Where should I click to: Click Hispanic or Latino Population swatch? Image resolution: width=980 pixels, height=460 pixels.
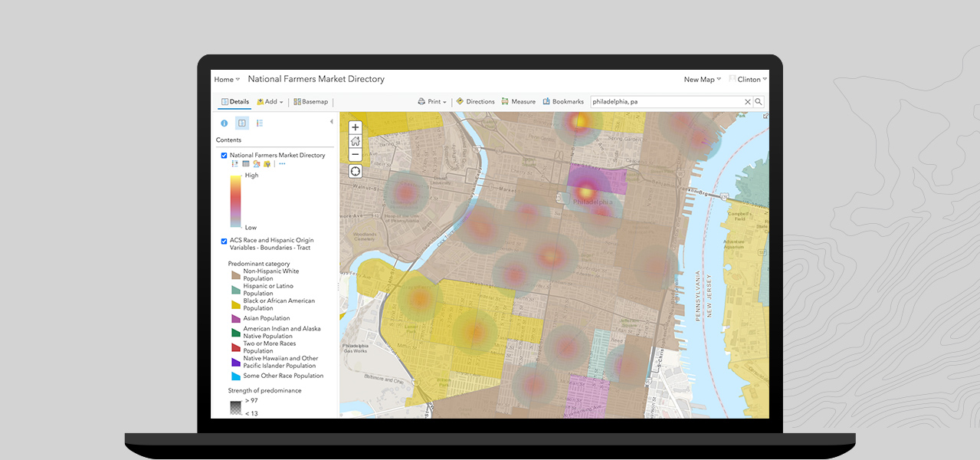pyautogui.click(x=236, y=290)
